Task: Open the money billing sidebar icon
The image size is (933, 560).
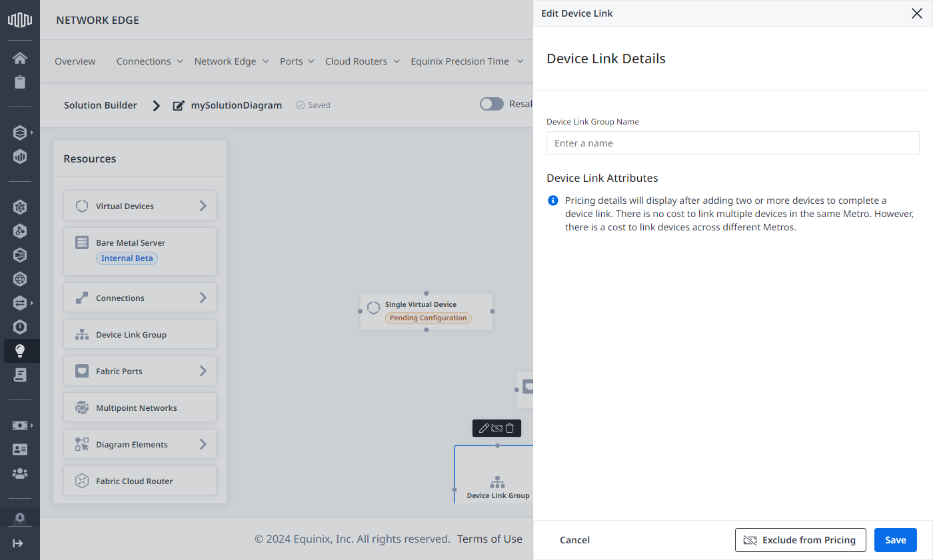Action: tap(20, 425)
